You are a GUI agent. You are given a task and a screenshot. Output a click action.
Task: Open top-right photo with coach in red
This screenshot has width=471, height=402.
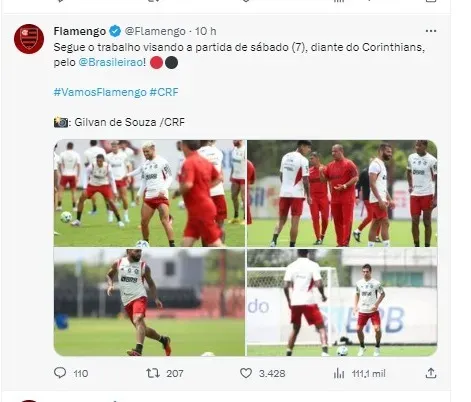pyautogui.click(x=342, y=193)
